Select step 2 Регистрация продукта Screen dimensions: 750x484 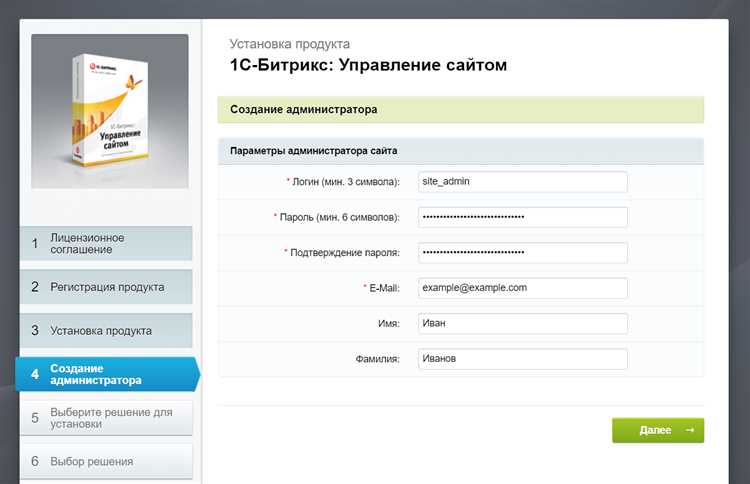pyautogui.click(x=106, y=287)
